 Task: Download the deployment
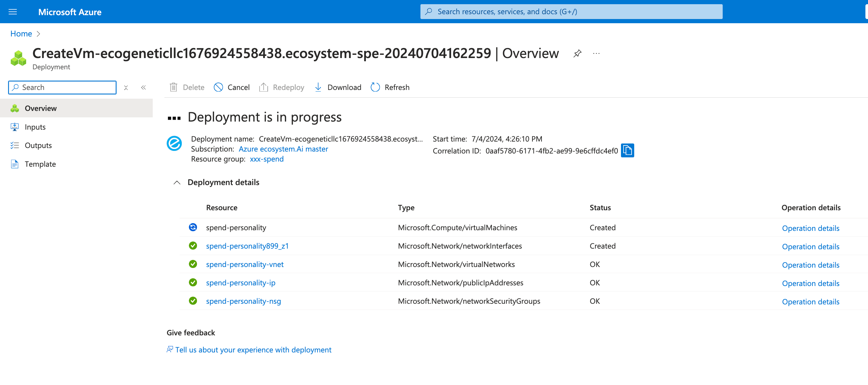337,87
